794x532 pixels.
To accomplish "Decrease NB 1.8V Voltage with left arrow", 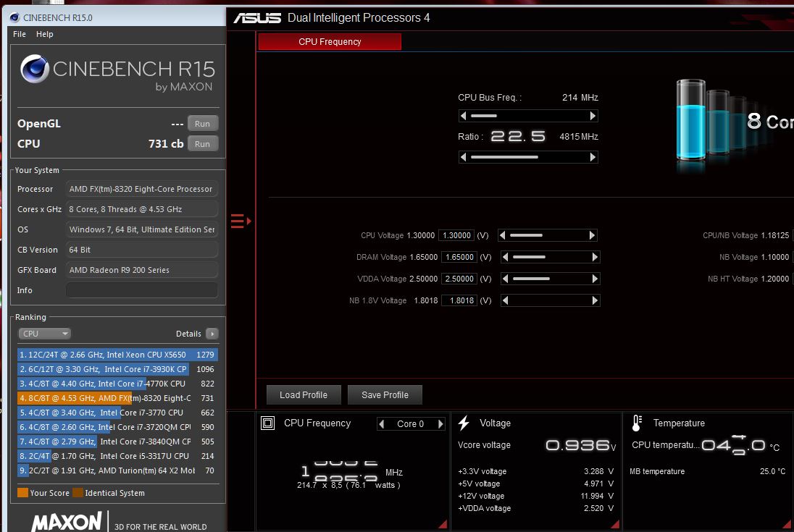I will coord(506,300).
